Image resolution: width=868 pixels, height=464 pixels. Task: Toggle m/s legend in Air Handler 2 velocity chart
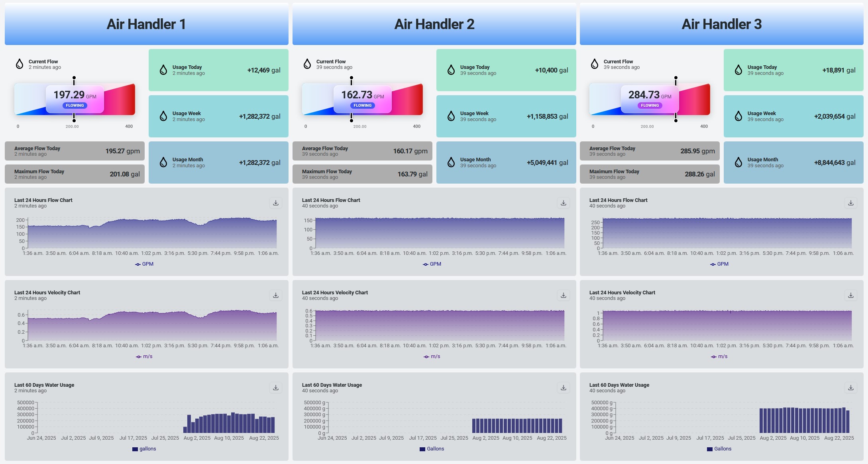click(432, 356)
